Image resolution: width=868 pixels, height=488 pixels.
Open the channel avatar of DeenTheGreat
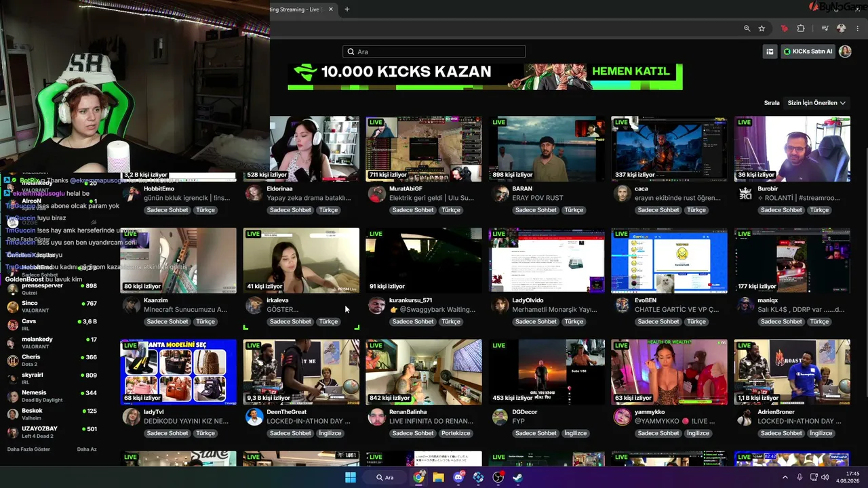pyautogui.click(x=254, y=417)
